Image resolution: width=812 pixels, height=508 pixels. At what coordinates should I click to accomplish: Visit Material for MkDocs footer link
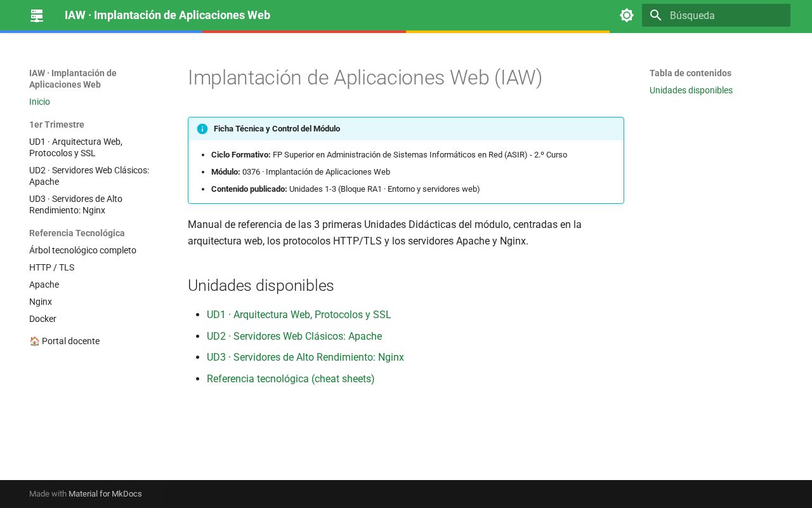click(x=105, y=493)
